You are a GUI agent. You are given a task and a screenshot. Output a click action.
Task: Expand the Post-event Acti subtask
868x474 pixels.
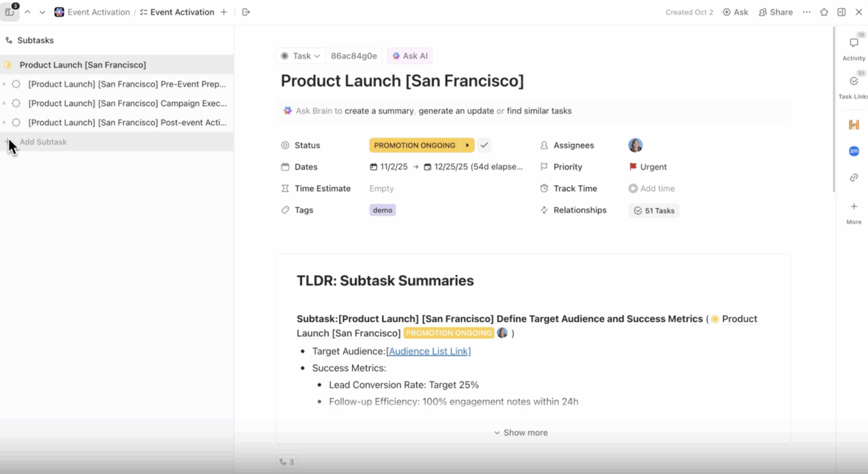tap(4, 123)
